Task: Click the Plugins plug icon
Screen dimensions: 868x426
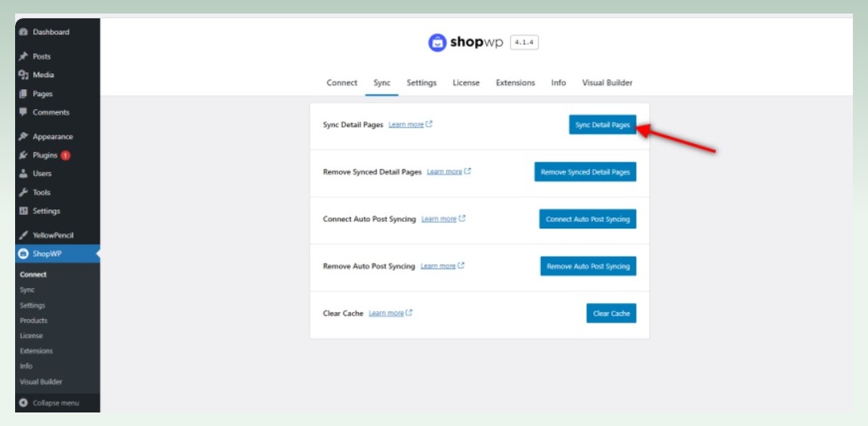Action: point(23,155)
